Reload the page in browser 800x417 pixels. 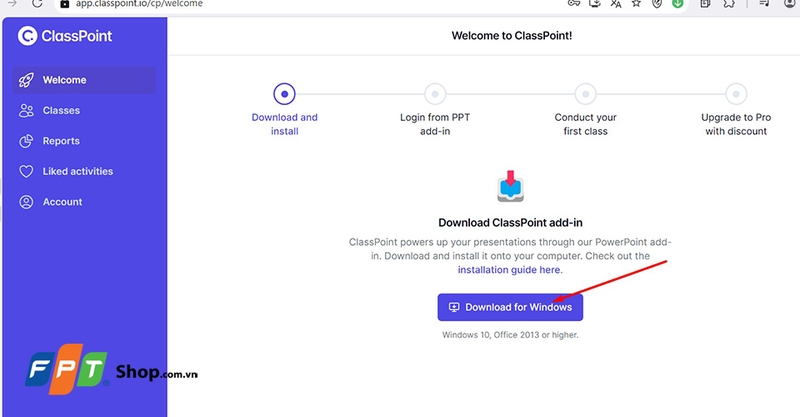37,4
